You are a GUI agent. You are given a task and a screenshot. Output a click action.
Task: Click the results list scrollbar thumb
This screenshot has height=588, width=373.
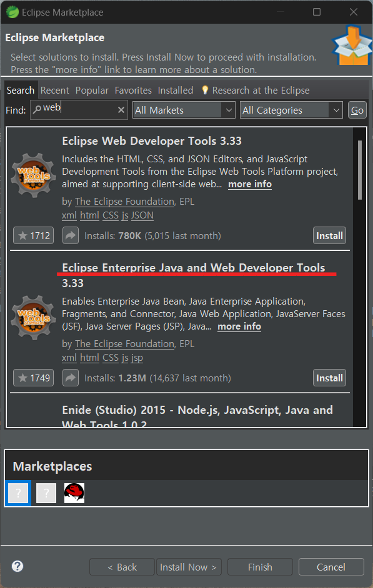click(x=359, y=170)
